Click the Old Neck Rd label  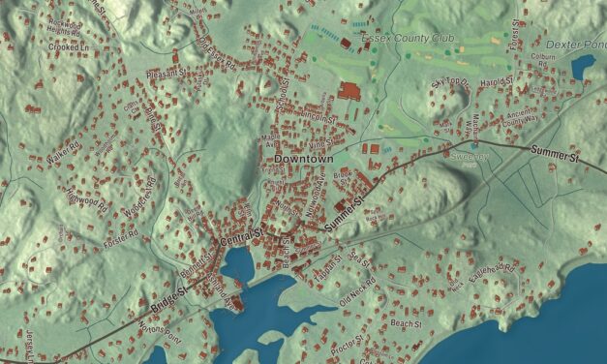click(357, 292)
